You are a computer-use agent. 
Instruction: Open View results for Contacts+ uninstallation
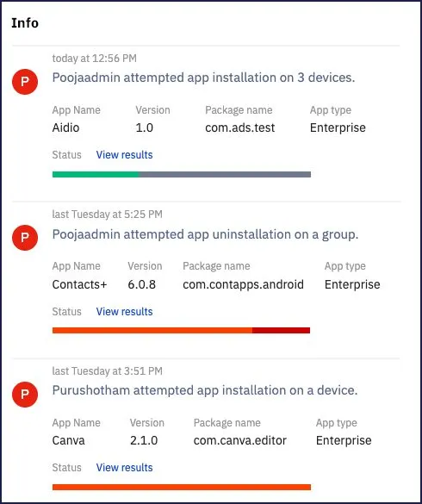pos(124,312)
